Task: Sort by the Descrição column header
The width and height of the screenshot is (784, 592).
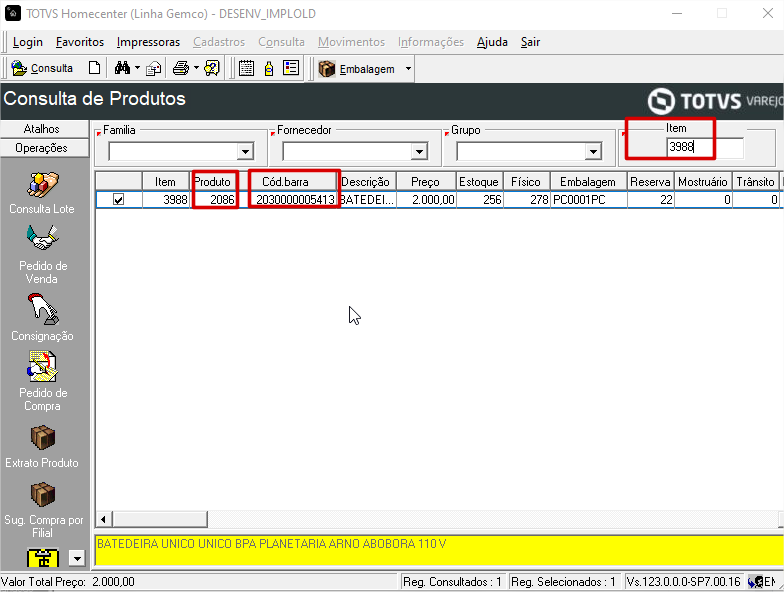Action: 366,182
